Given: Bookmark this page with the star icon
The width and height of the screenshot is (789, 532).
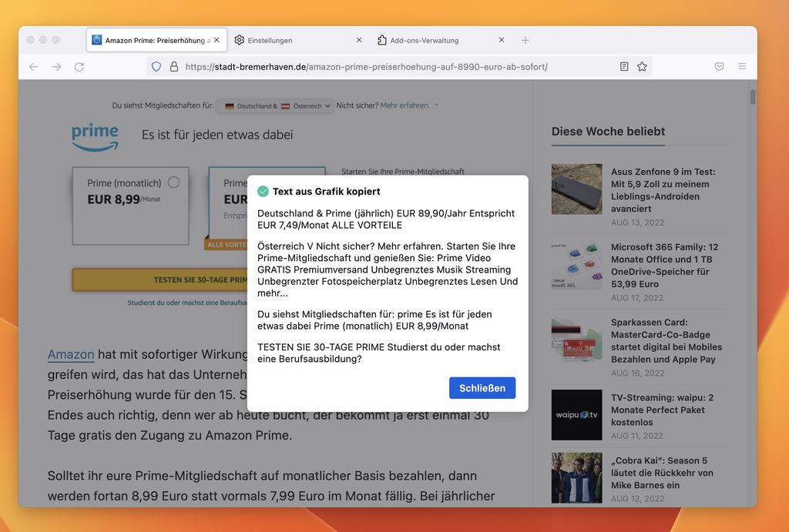Looking at the screenshot, I should (x=642, y=67).
